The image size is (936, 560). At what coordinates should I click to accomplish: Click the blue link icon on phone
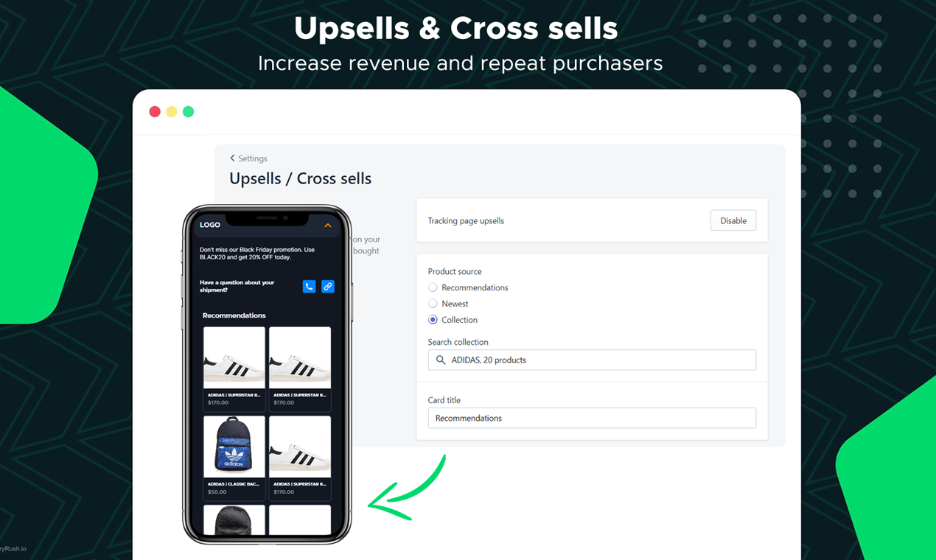[328, 287]
